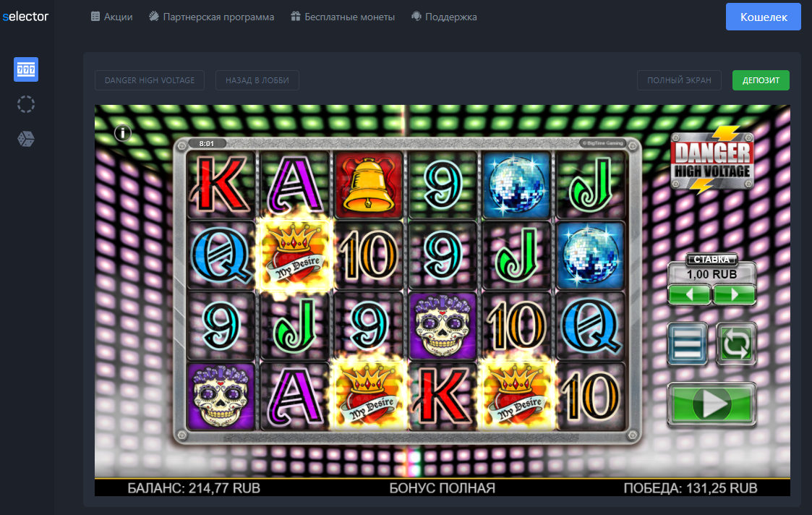This screenshot has width=812, height=515.
Task: Increase the bet with the right arrow
Action: 735,295
